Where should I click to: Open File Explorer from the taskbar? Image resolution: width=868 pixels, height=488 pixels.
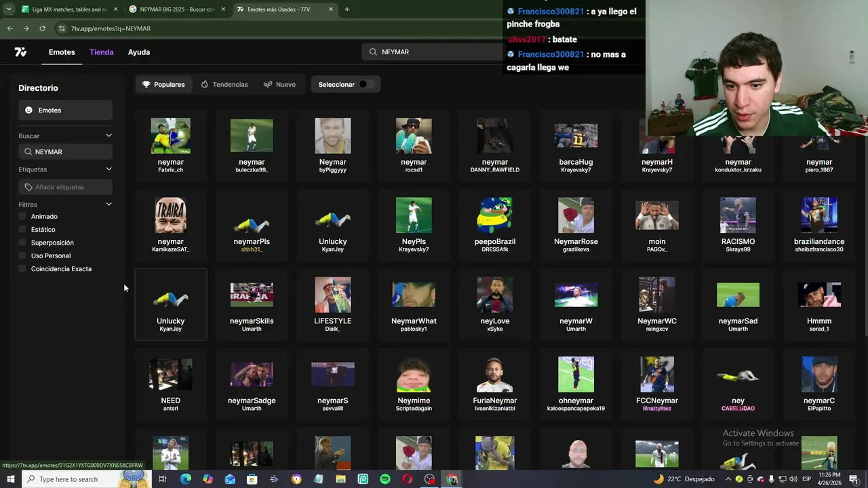[340, 479]
